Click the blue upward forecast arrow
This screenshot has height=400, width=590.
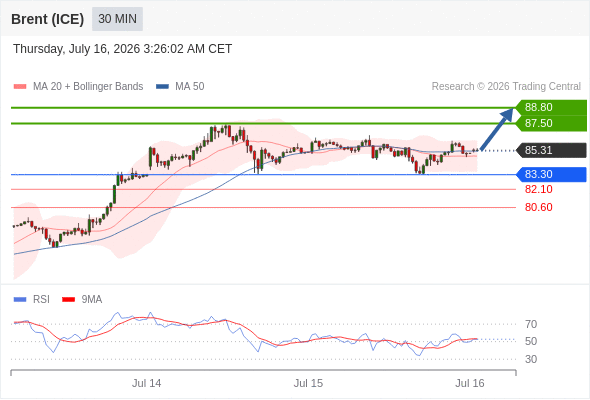pyautogui.click(x=497, y=129)
